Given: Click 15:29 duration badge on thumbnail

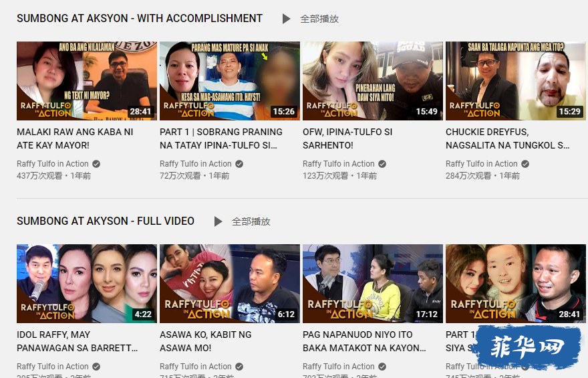Looking at the screenshot, I should (569, 112).
